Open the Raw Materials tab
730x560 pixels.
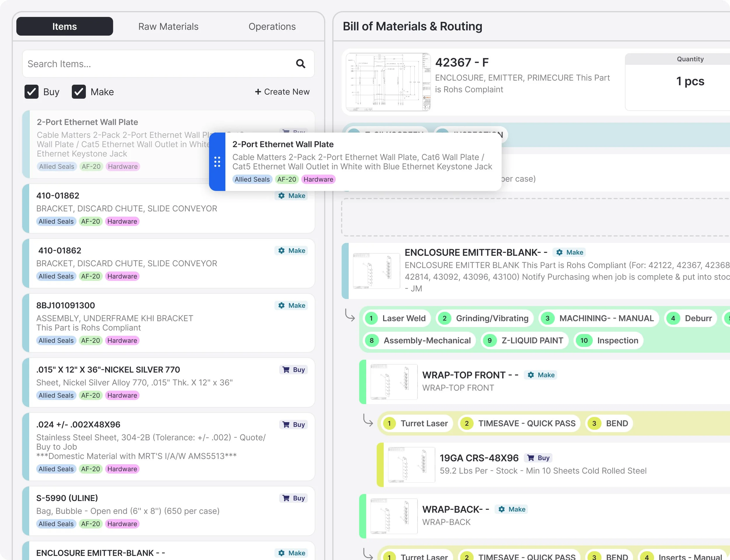(168, 26)
